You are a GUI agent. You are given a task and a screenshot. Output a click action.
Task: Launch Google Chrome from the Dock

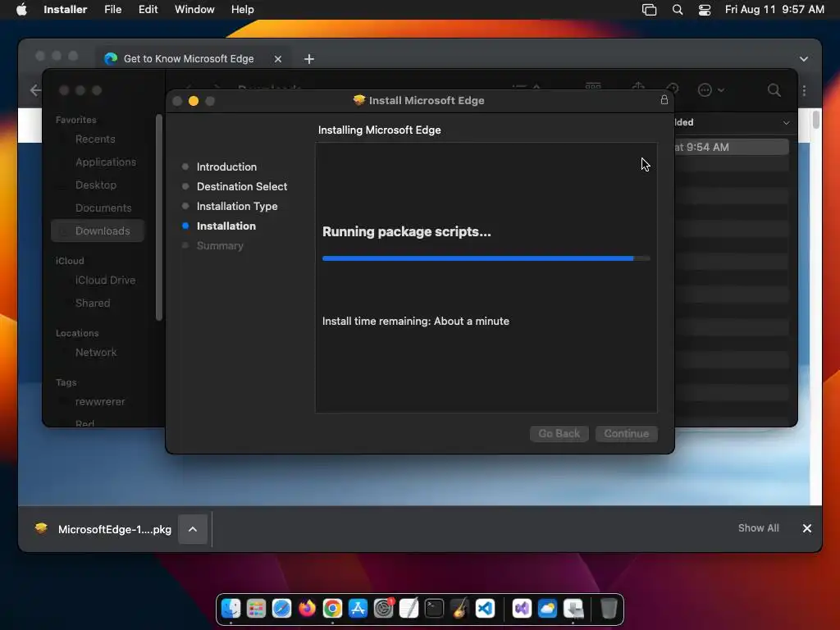[332, 609]
